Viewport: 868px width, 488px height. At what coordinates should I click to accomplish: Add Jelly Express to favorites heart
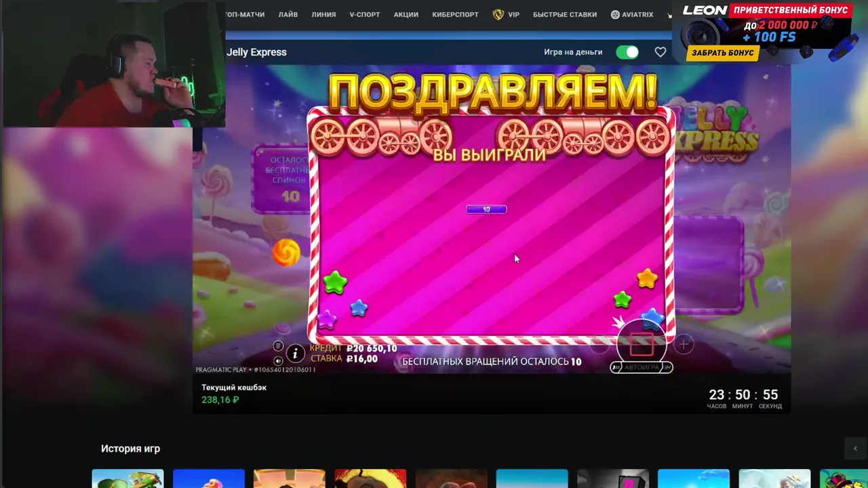(x=660, y=52)
